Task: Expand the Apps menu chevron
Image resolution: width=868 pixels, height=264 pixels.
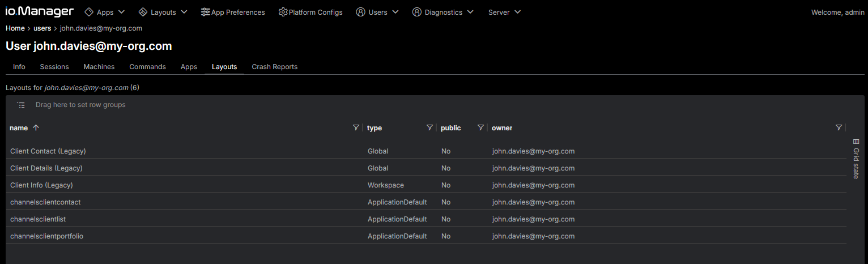Action: point(121,12)
